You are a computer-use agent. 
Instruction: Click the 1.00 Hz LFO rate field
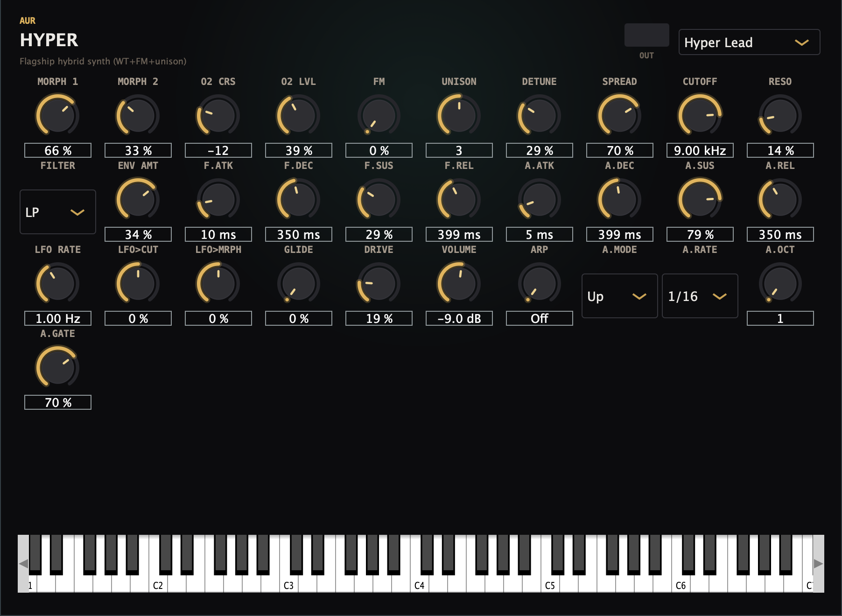[58, 318]
